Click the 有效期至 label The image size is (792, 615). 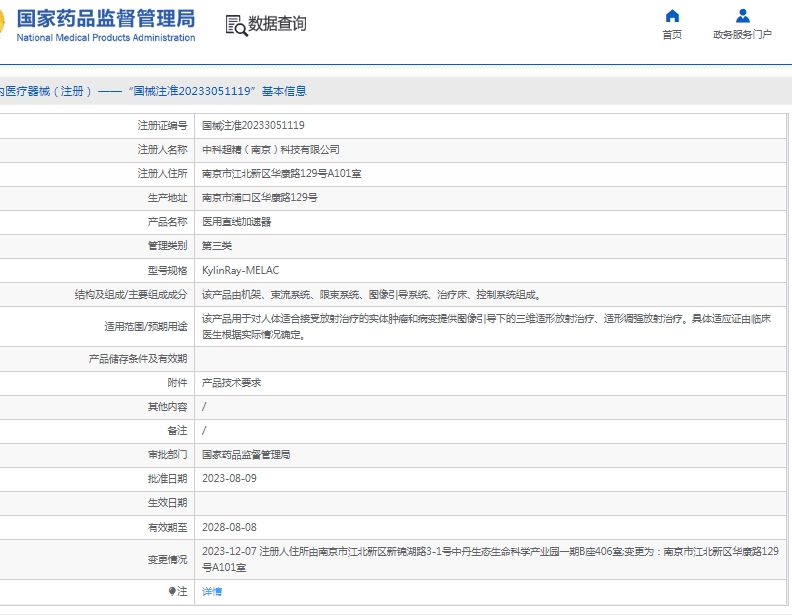point(167,527)
